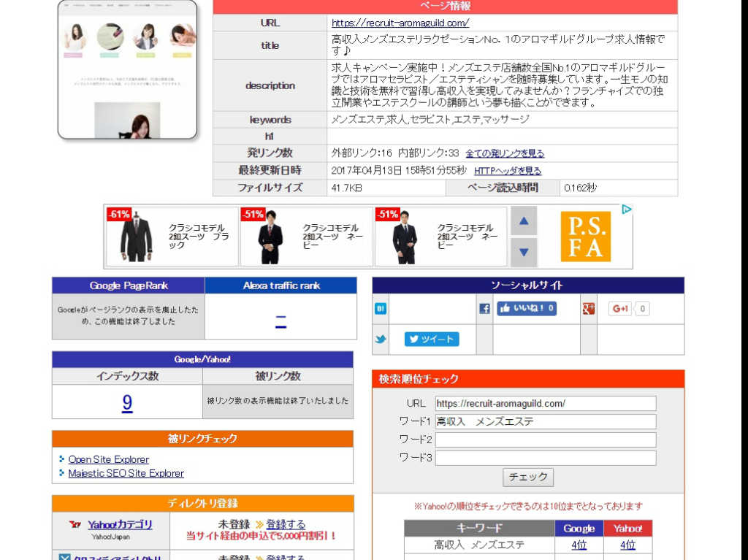Click the Facebook icon in social sites
748x560 pixels.
click(484, 309)
